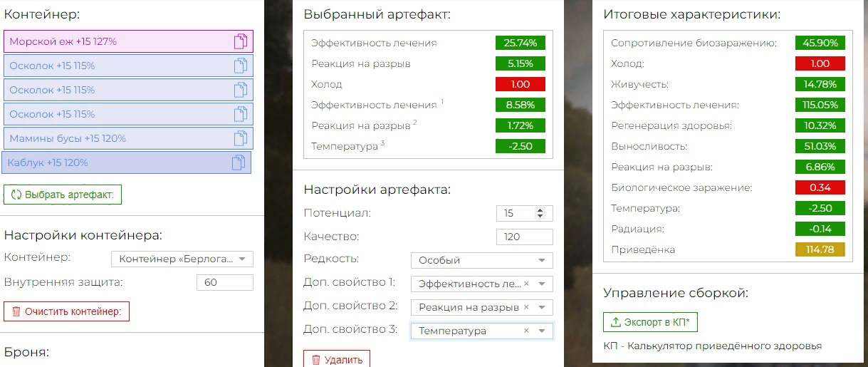
Task: Click the upload icon in Экспорт в КП*
Action: point(617,322)
